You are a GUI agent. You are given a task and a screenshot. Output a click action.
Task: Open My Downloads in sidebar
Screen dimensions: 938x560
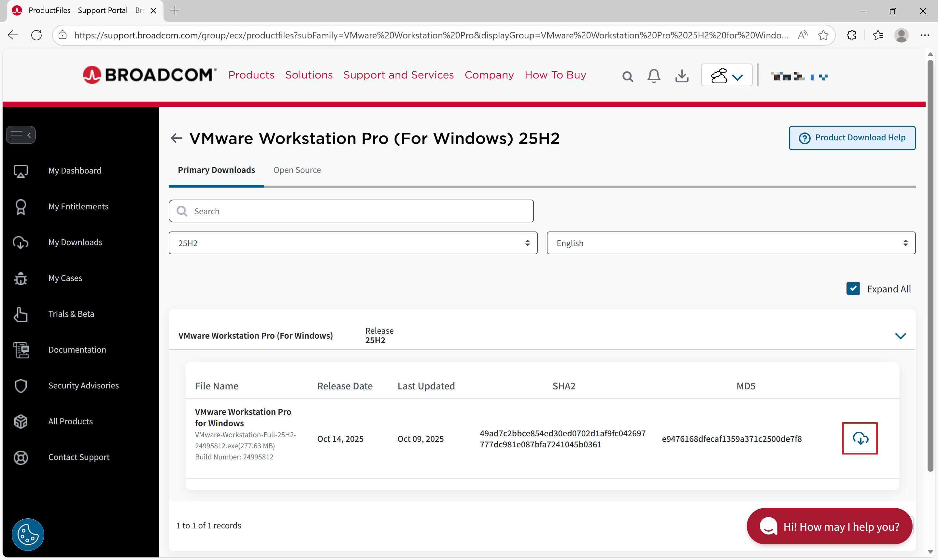point(75,242)
